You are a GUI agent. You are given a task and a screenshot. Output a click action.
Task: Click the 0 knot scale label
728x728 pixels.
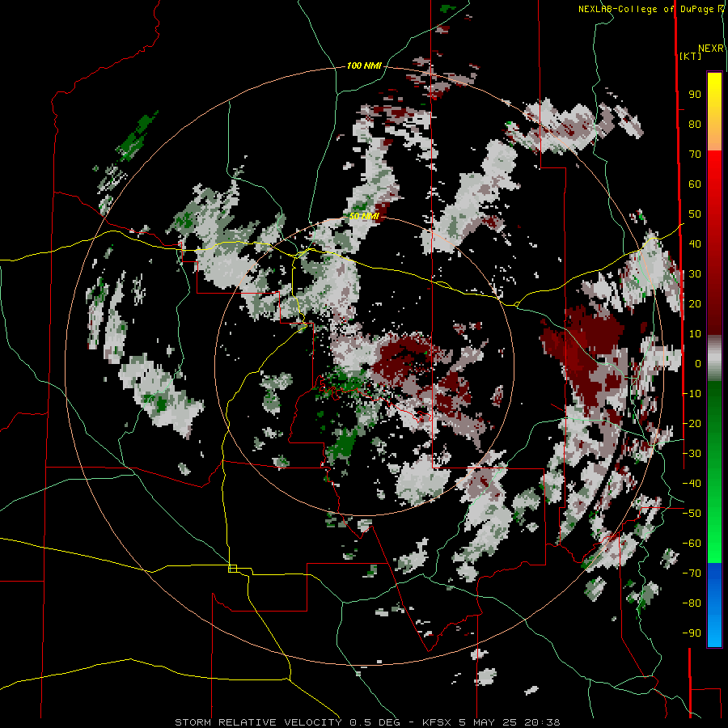click(698, 364)
